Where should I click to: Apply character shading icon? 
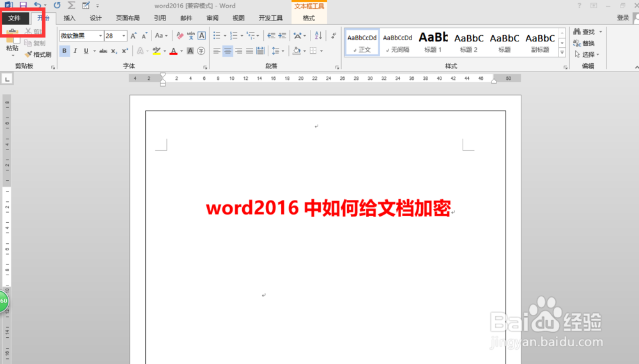coord(190,51)
